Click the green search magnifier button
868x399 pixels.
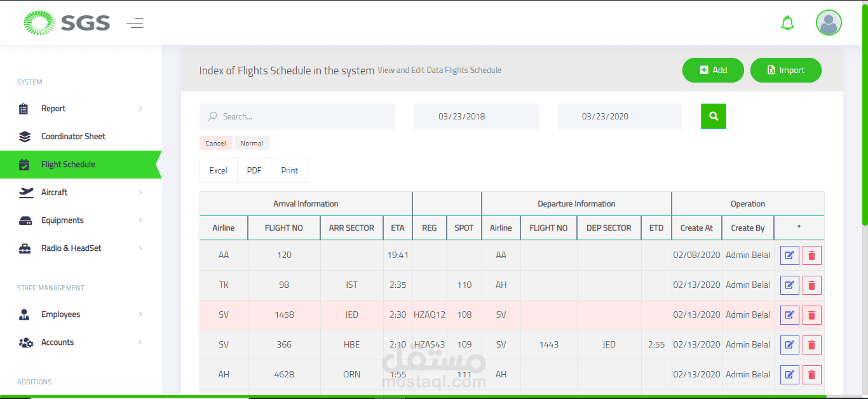click(713, 116)
